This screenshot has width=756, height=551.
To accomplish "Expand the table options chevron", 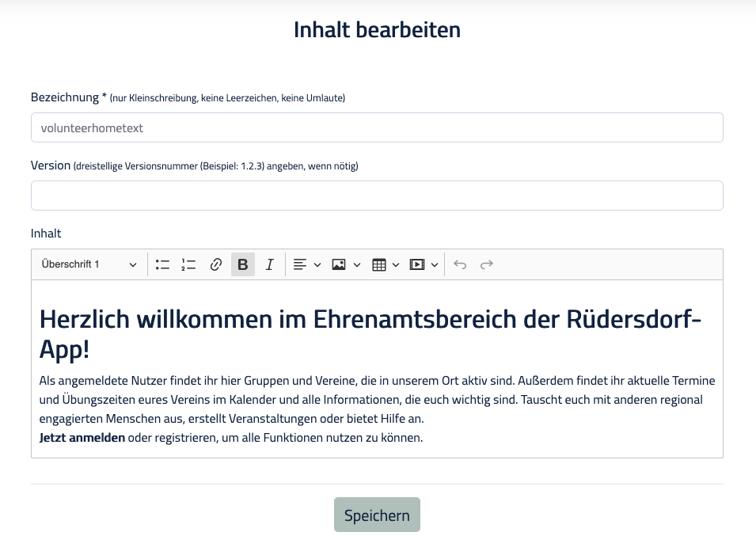I will pyautogui.click(x=397, y=264).
